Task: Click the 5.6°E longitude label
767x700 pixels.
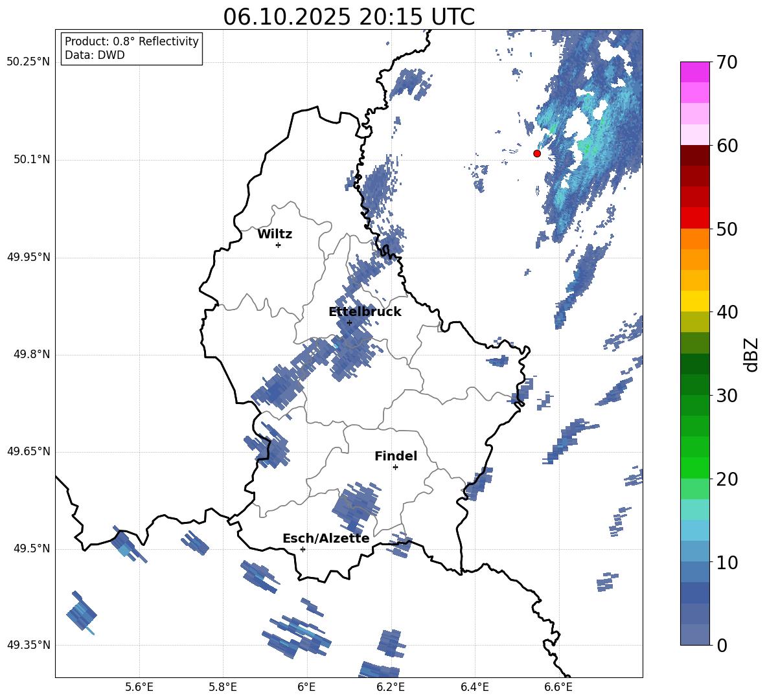Action: tap(139, 687)
